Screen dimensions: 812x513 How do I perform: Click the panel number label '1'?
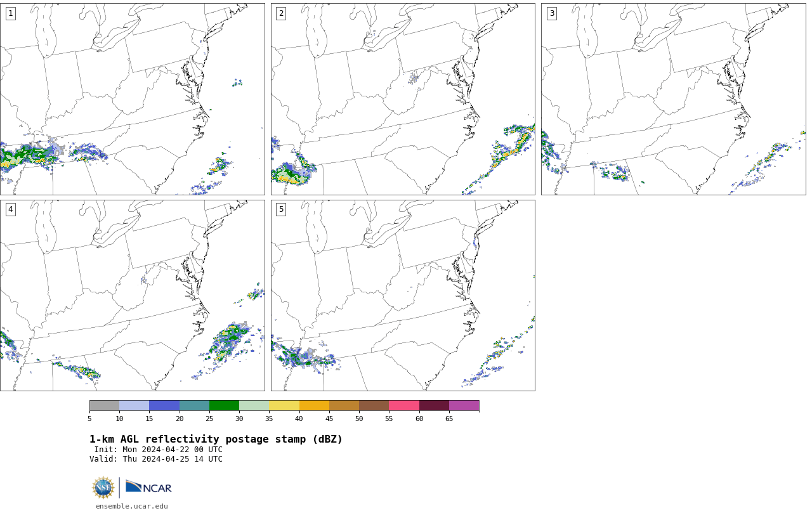click(11, 13)
